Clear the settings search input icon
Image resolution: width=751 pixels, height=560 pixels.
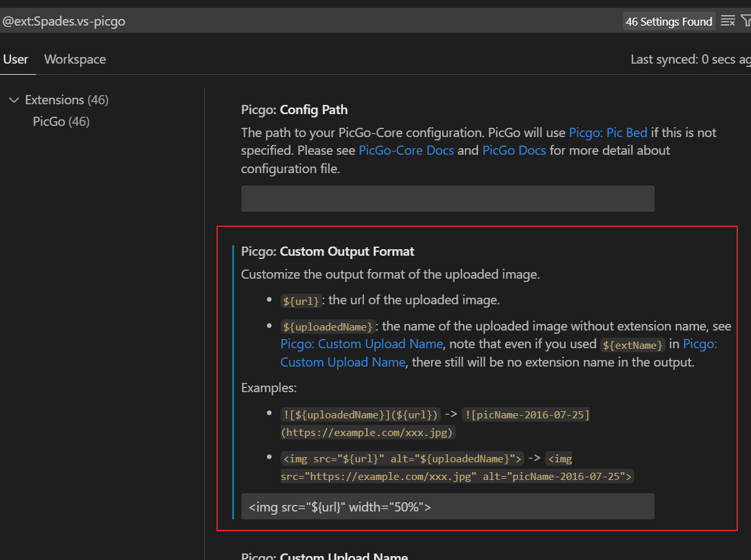coord(727,20)
